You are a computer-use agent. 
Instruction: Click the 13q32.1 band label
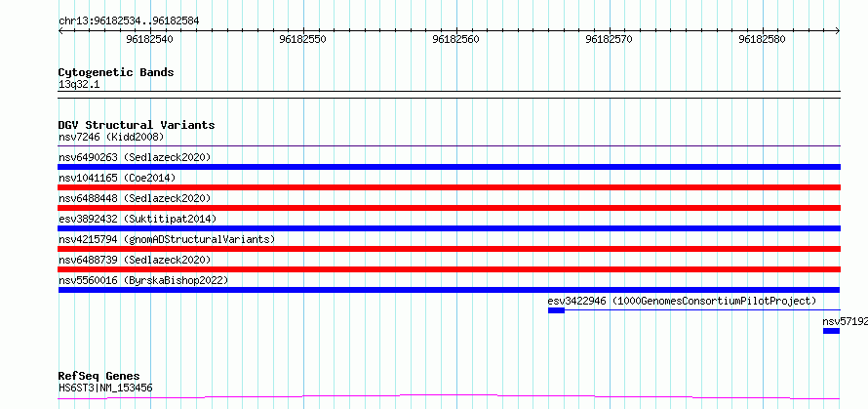click(x=79, y=85)
